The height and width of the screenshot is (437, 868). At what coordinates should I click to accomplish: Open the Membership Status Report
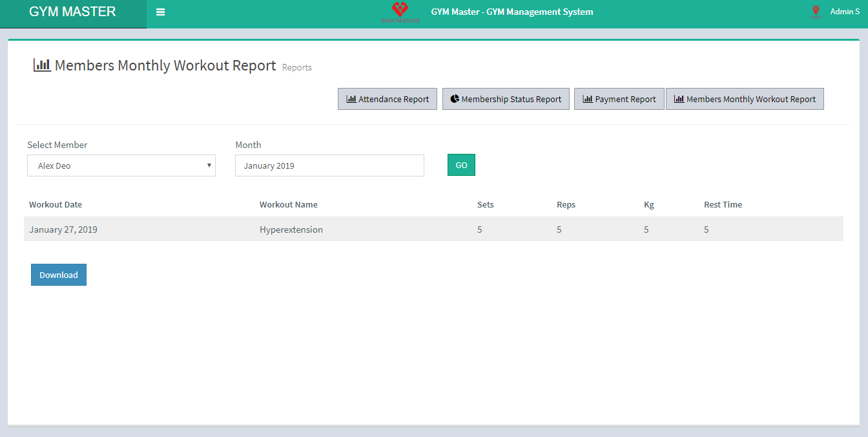[x=506, y=99]
